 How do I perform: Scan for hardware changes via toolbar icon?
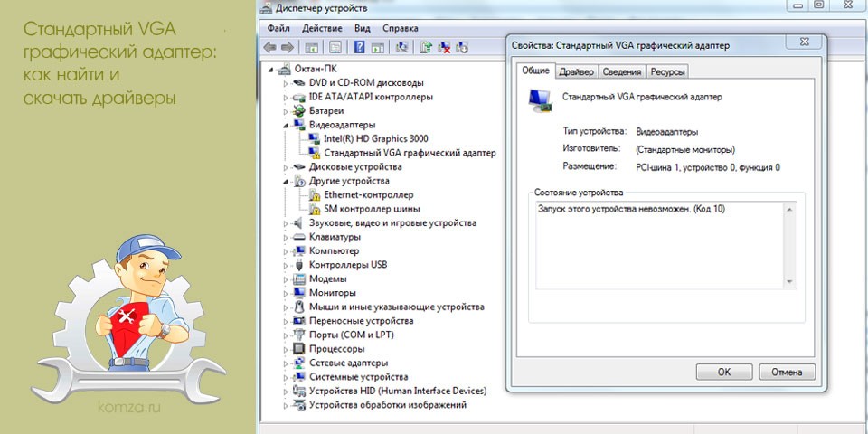pos(402,48)
